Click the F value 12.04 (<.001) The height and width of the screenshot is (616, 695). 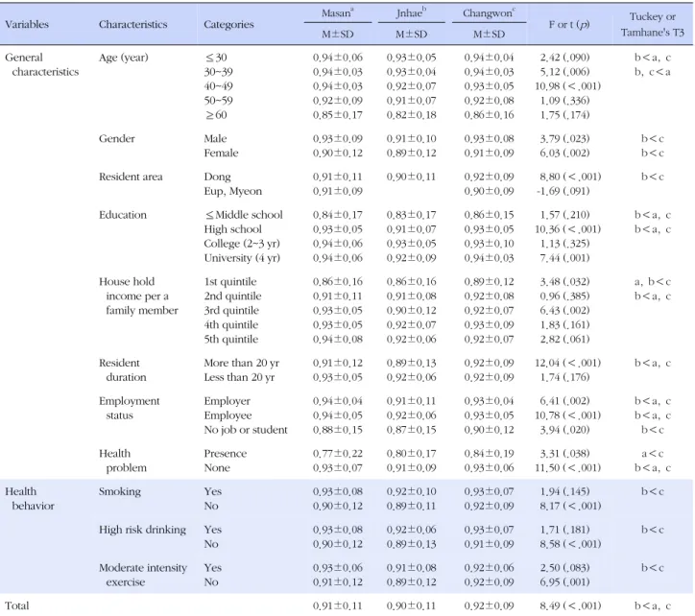click(x=567, y=363)
